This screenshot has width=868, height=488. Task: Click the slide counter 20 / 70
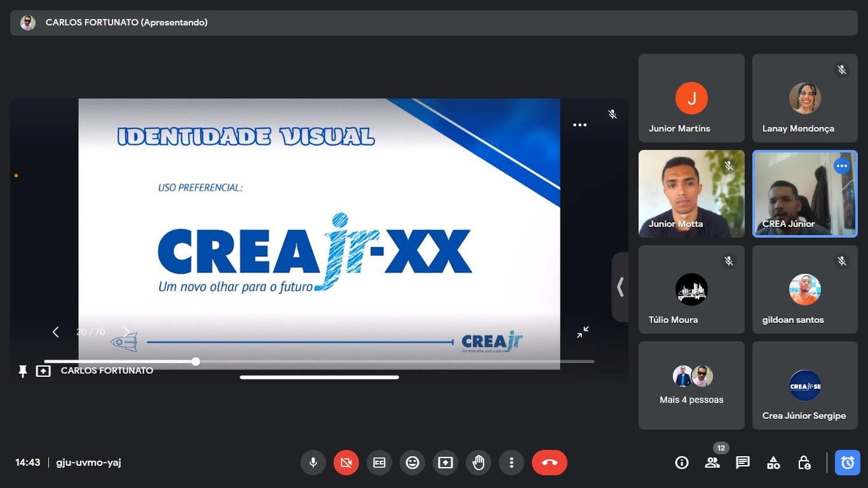click(x=91, y=332)
